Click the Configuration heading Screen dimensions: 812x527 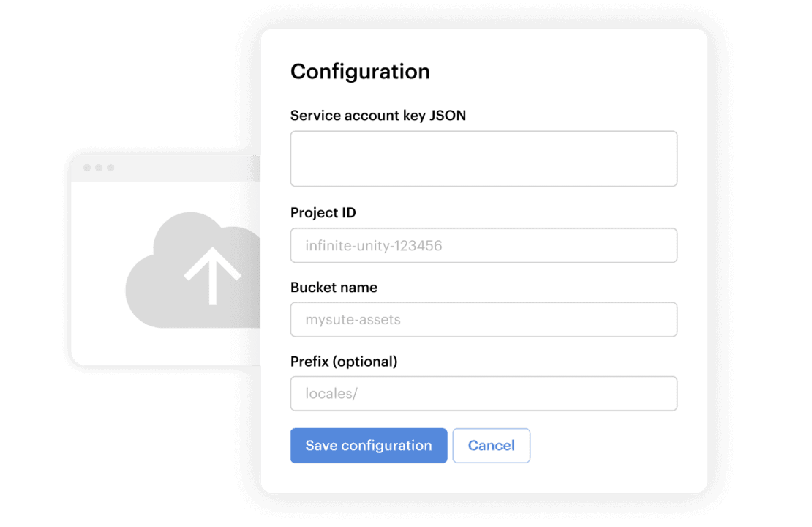tap(360, 72)
